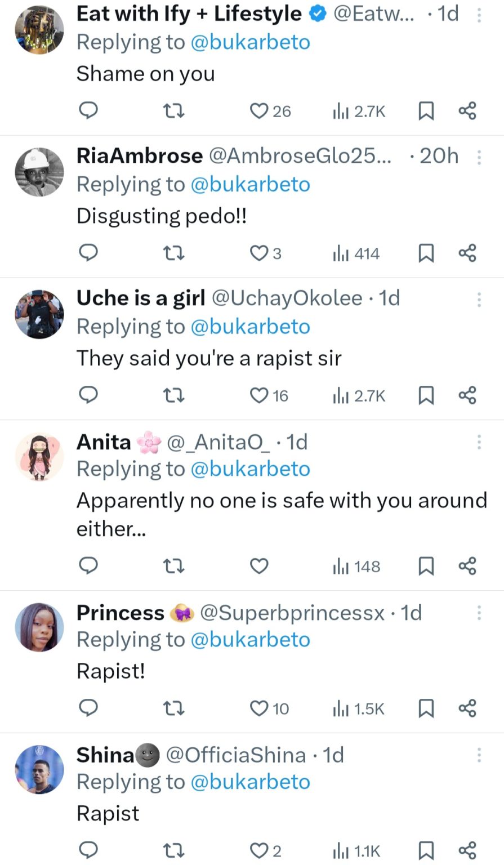504x865 pixels.
Task: Reply to Eat with Ify's tweet
Action: tap(88, 111)
